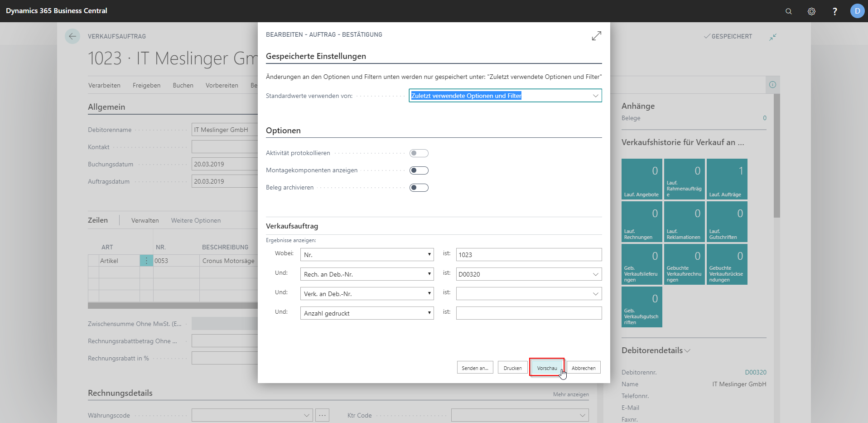The height and width of the screenshot is (423, 868).
Task: Click the Kontakt input field
Action: tap(225, 147)
